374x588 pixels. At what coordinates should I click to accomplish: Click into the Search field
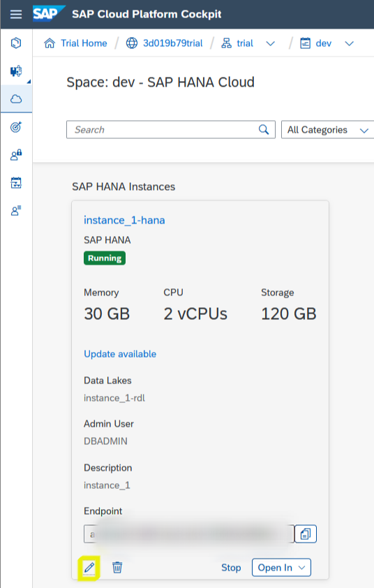[171, 130]
